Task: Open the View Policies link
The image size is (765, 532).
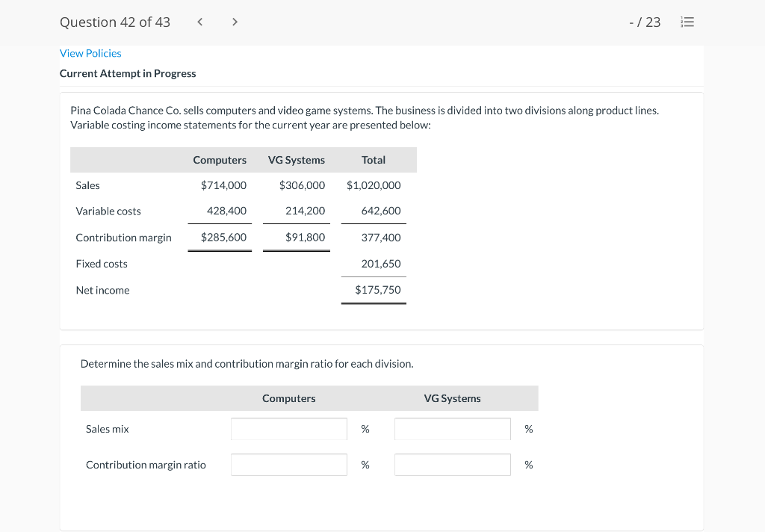Action: tap(90, 53)
